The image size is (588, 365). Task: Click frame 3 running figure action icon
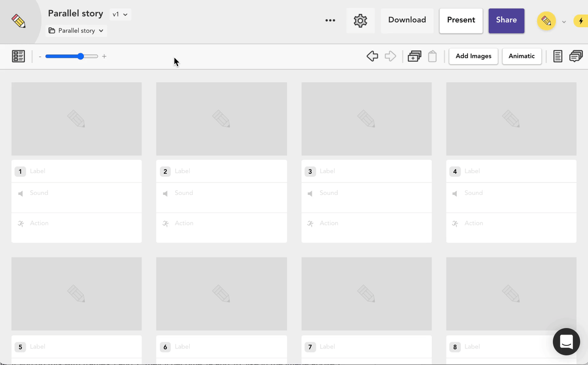(x=310, y=223)
